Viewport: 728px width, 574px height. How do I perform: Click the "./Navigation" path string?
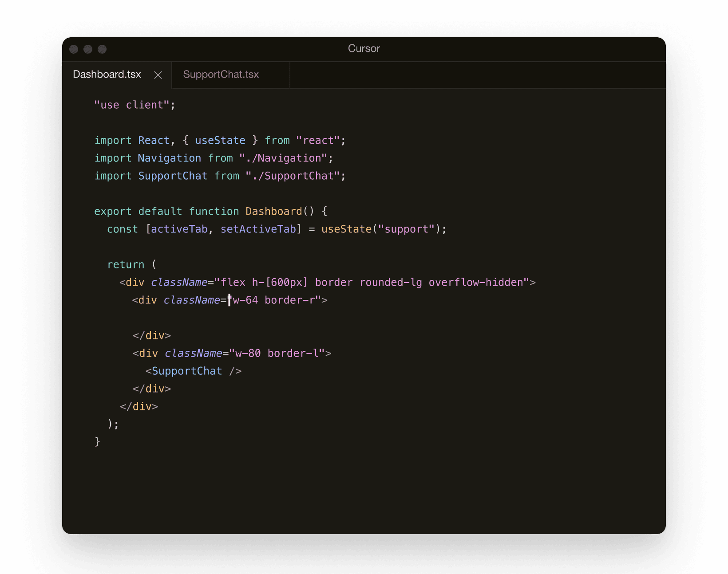[x=283, y=158]
